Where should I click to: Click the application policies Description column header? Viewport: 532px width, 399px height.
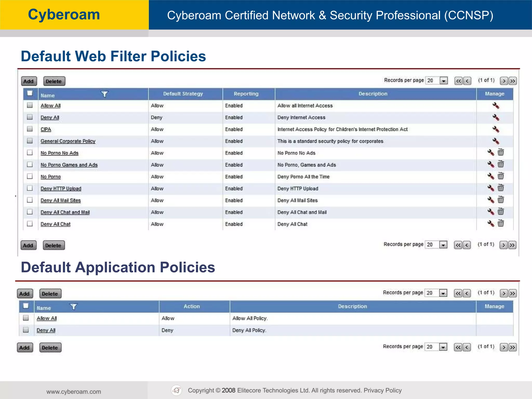pyautogui.click(x=353, y=306)
